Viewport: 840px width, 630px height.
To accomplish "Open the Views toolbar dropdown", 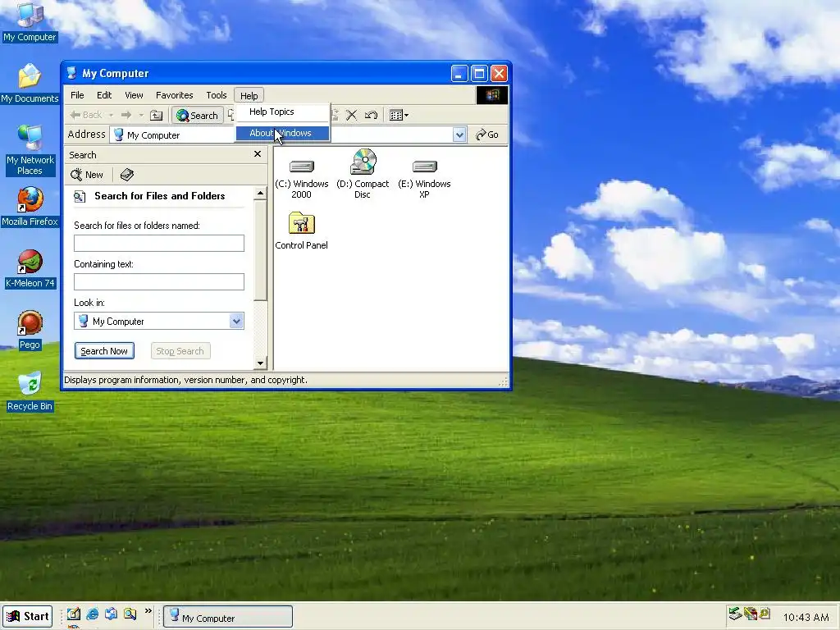I will 399,115.
